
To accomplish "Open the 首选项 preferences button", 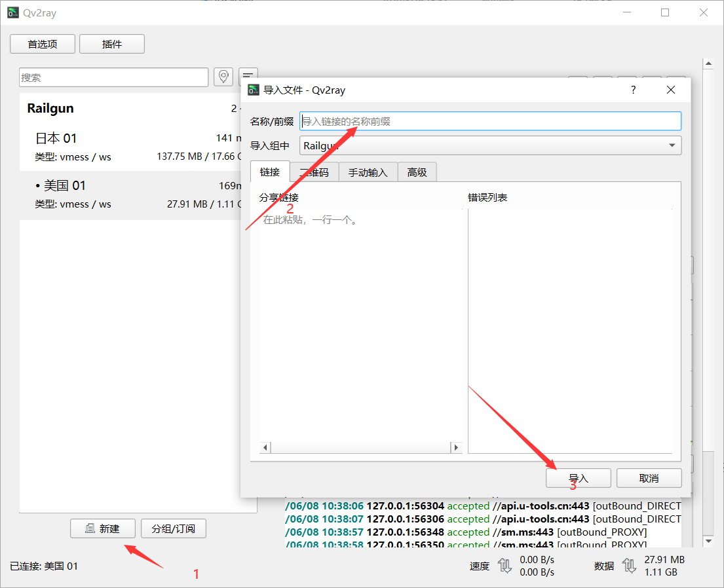I will (43, 44).
